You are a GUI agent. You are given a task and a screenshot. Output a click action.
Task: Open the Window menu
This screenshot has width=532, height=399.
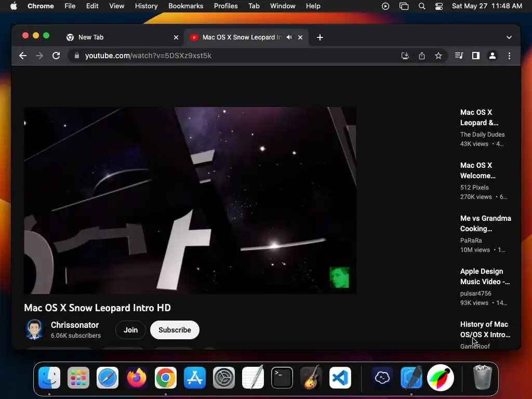[x=283, y=6]
